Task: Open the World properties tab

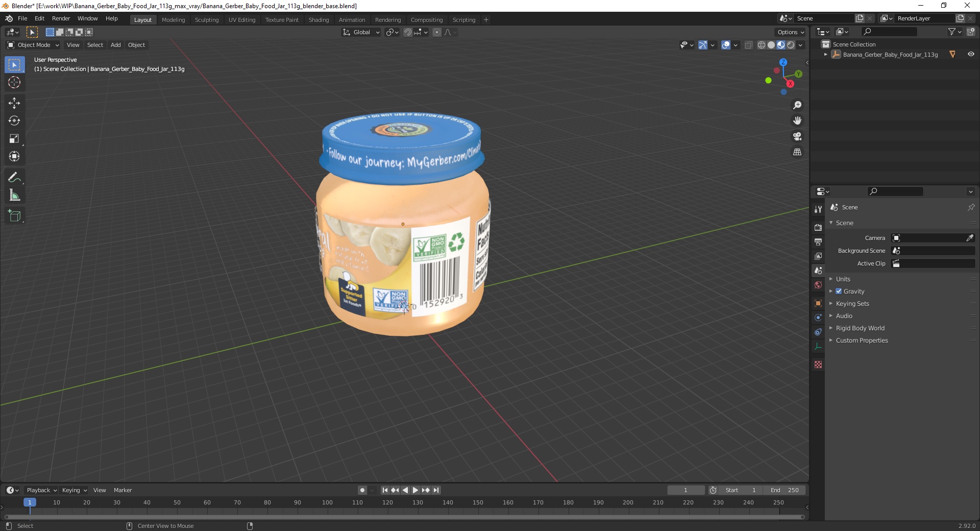Action: click(818, 285)
